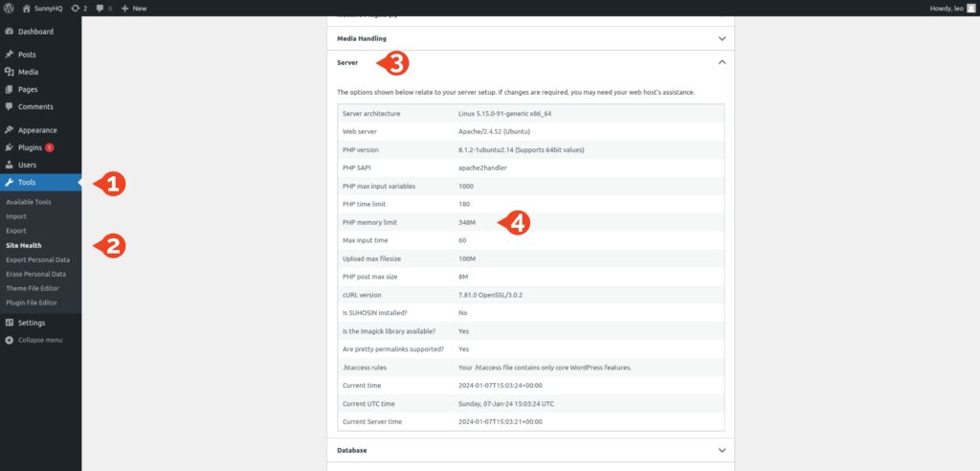Click the Dashboard icon in sidebar
Image resolution: width=980 pixels, height=471 pixels.
coord(9,32)
